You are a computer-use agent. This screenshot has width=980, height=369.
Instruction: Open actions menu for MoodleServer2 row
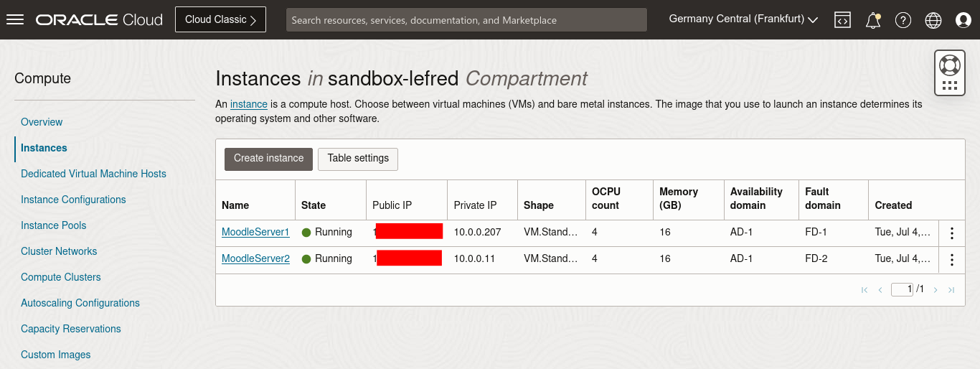952,259
